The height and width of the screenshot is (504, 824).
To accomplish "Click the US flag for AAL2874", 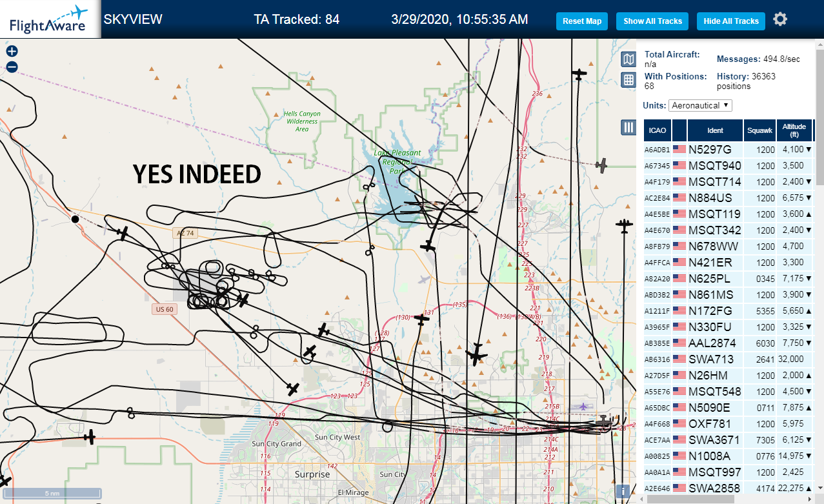I will 679,343.
